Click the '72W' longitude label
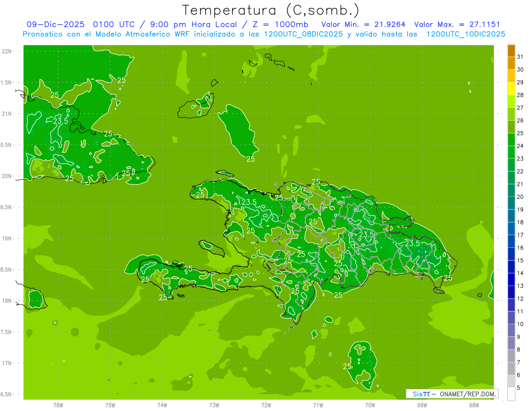The width and height of the screenshot is (532, 411). (x=266, y=405)
